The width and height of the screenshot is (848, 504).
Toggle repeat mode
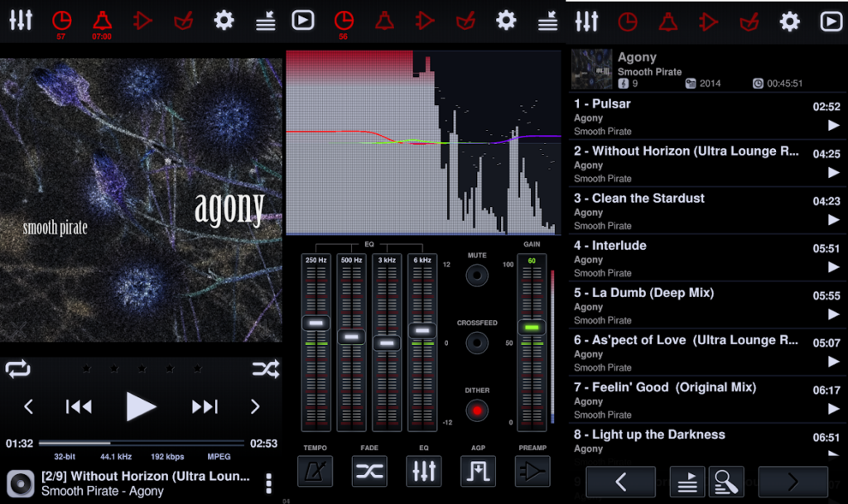pos(17,368)
